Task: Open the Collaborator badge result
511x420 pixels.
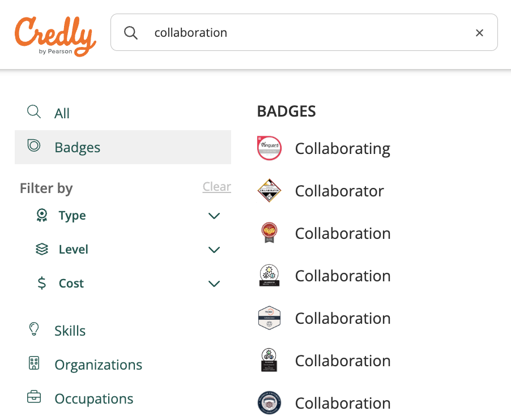Action: (x=339, y=191)
